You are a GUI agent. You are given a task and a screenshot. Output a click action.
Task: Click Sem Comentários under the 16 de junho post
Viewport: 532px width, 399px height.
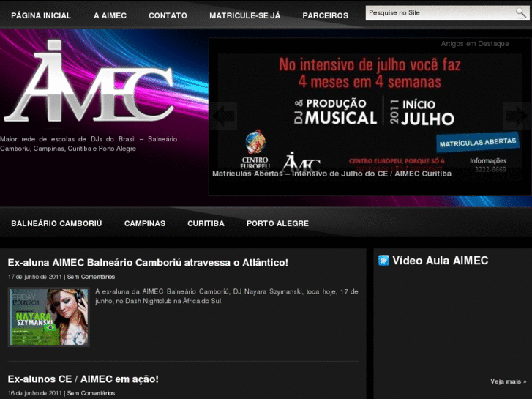(91, 393)
